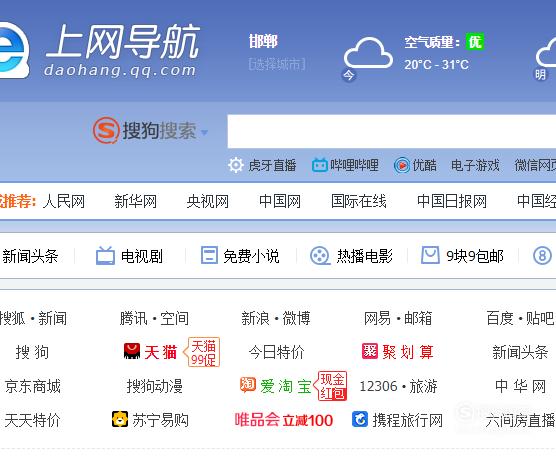Focus the search input box

(391, 131)
